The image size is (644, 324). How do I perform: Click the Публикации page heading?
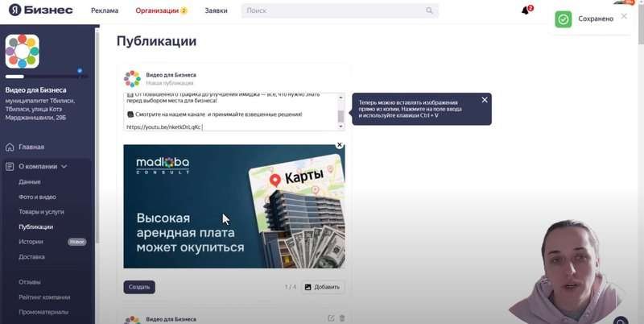[156, 41]
